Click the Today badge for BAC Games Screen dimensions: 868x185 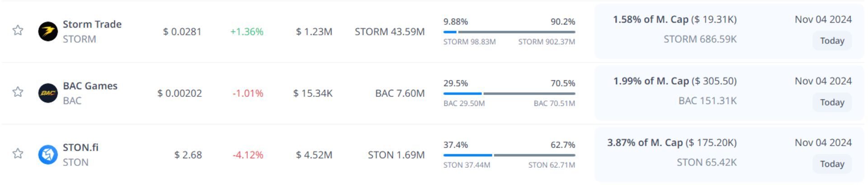tap(832, 102)
